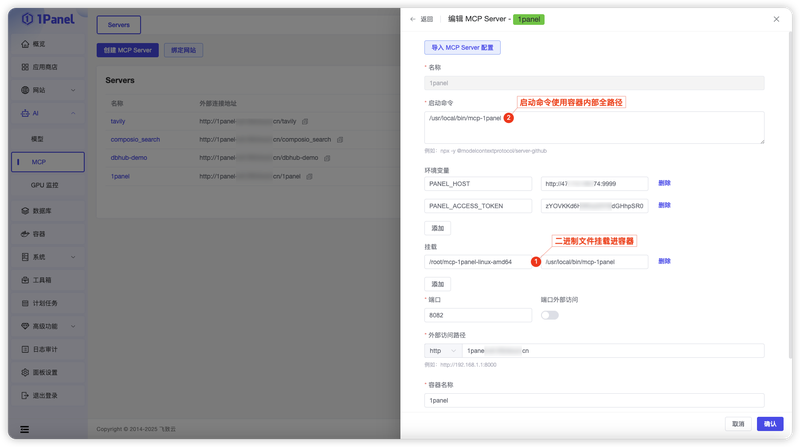This screenshot has width=800, height=447.
Task: Click 删除 next to PANEL_ACCESS_TOKEN variable
Action: [664, 205]
